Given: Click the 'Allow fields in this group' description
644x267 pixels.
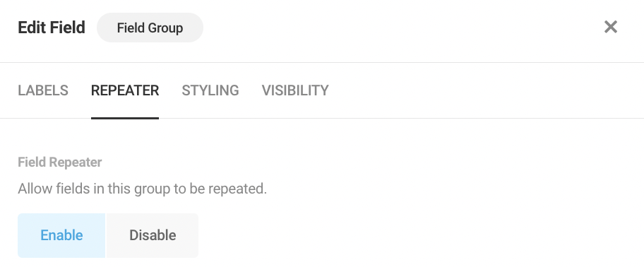Looking at the screenshot, I should [143, 189].
